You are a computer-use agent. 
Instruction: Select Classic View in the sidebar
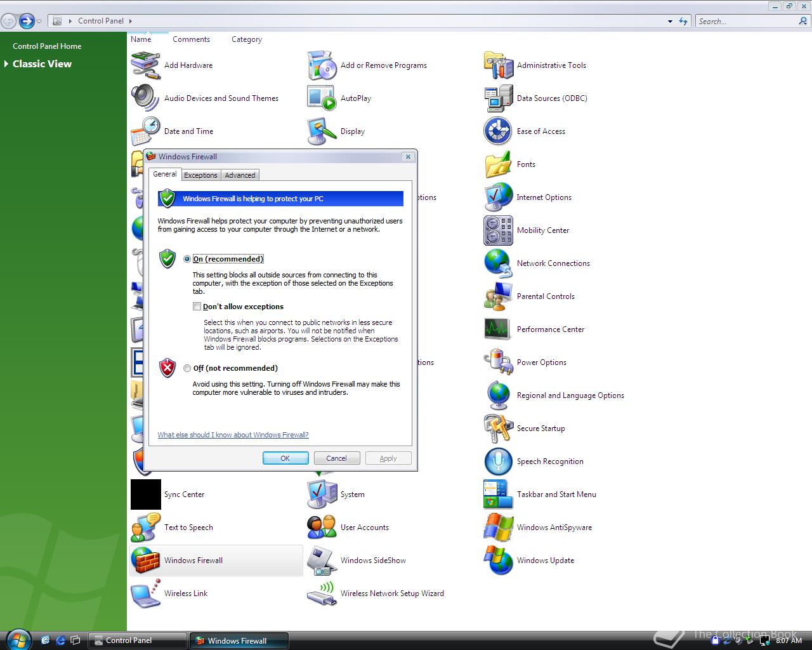click(42, 63)
